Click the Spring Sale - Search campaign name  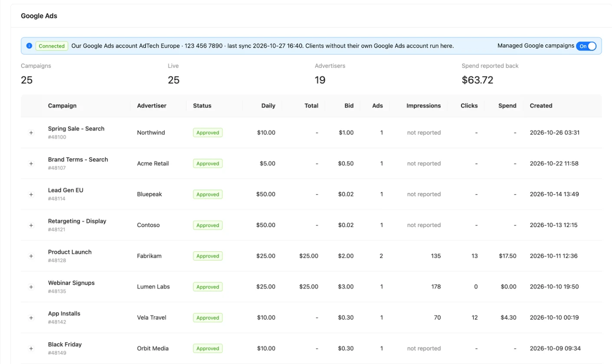click(x=76, y=129)
